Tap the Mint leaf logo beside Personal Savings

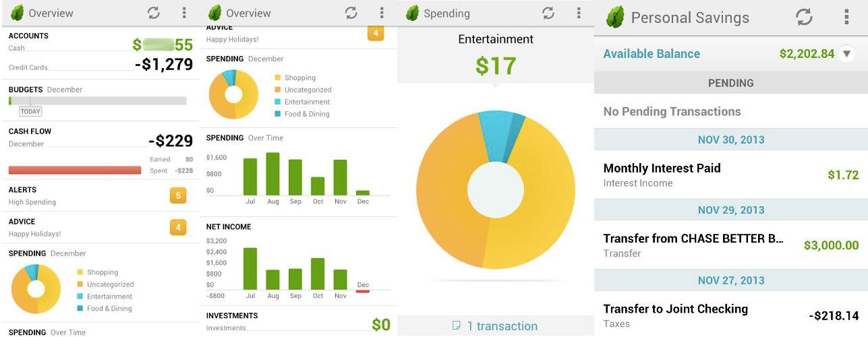[614, 18]
